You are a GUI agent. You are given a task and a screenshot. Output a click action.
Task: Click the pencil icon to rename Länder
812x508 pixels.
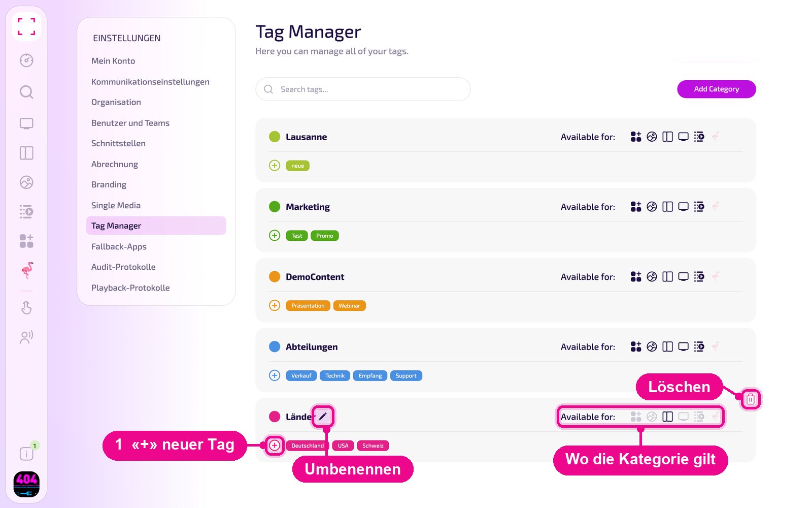pos(323,417)
